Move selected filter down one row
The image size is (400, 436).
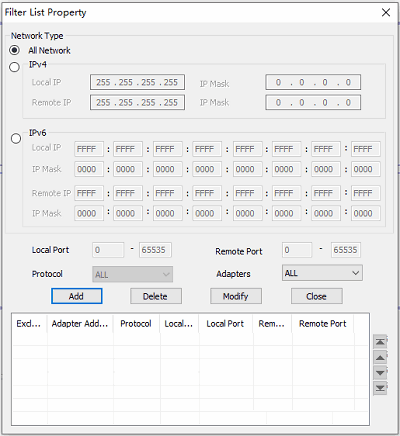click(380, 372)
